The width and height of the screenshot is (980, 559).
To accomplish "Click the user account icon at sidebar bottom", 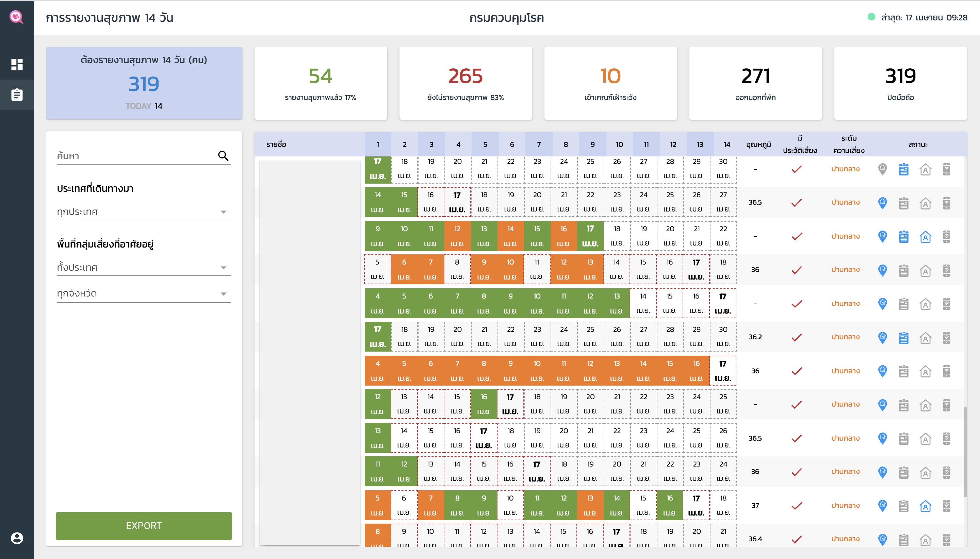I will pos(17,538).
